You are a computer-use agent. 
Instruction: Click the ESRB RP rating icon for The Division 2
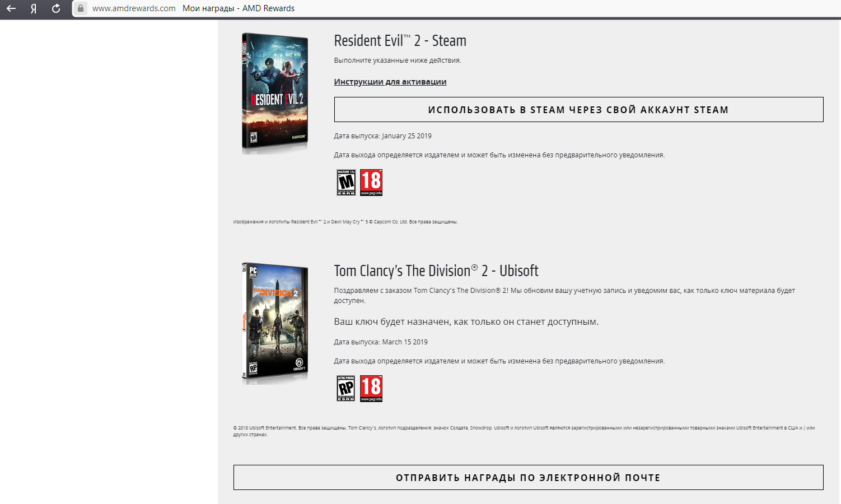click(346, 389)
